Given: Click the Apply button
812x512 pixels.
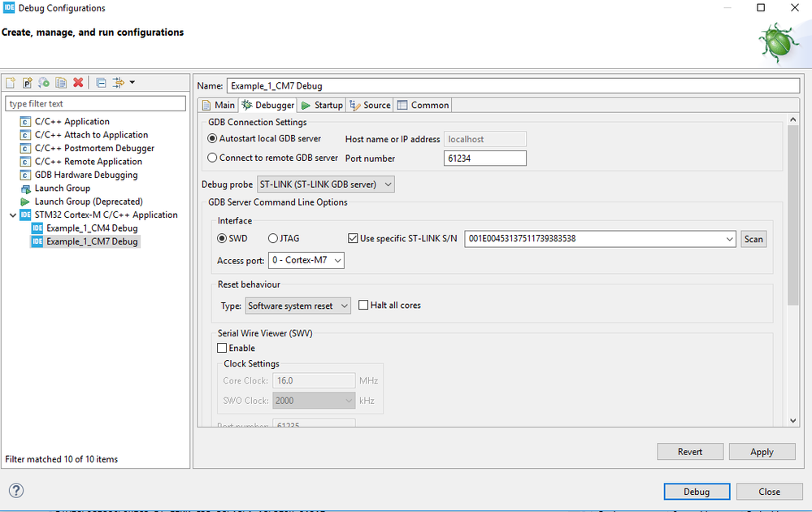Looking at the screenshot, I should tap(762, 451).
